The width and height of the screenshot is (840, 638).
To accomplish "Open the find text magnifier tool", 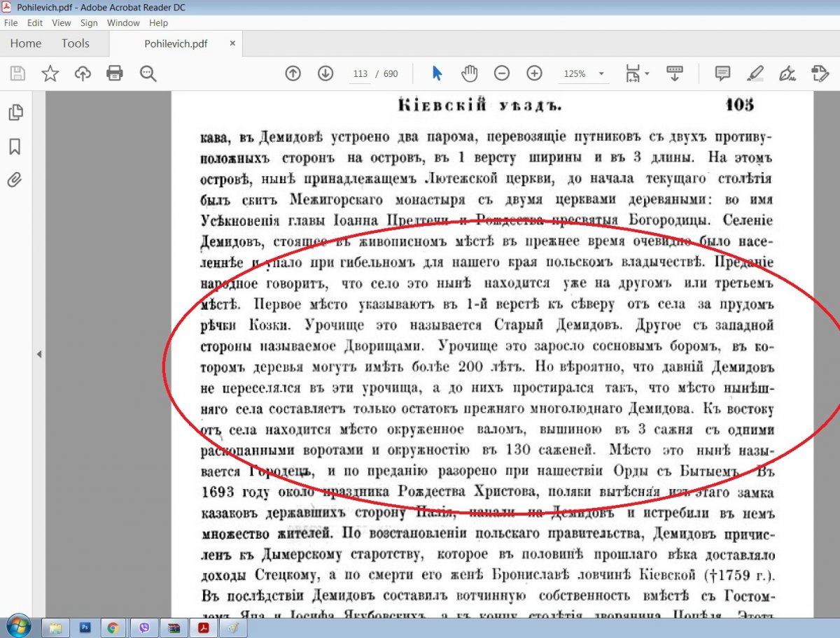I will tap(148, 73).
